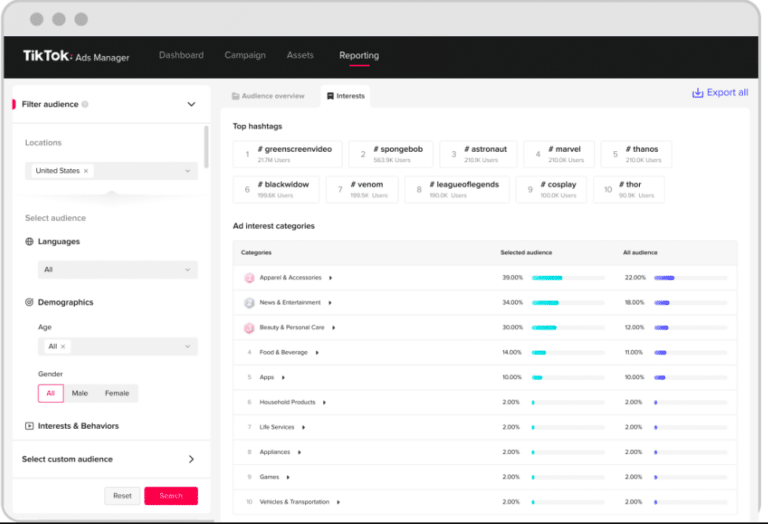Clear the All age tag
Viewport: 768px width, 524px height.
[x=63, y=347]
